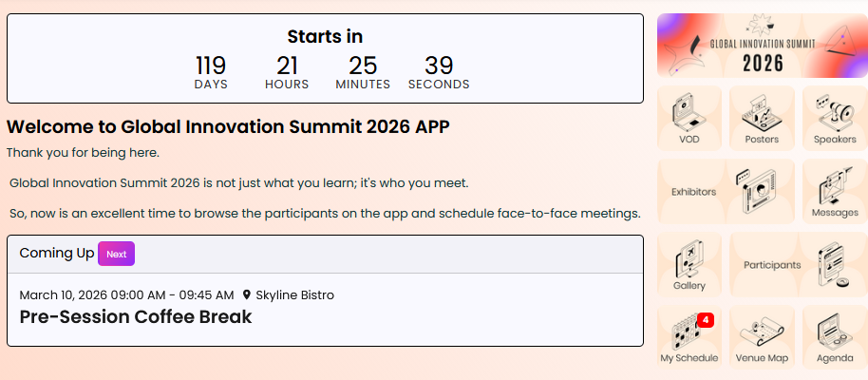The width and height of the screenshot is (868, 380).
Task: Open the Messages icon
Action: pyautogui.click(x=835, y=191)
